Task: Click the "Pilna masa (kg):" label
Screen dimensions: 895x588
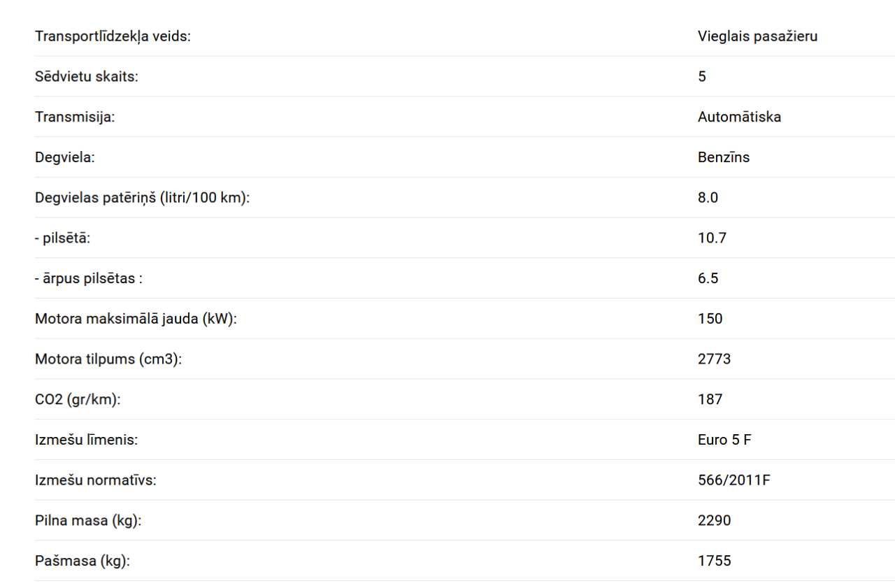Action: (88, 521)
